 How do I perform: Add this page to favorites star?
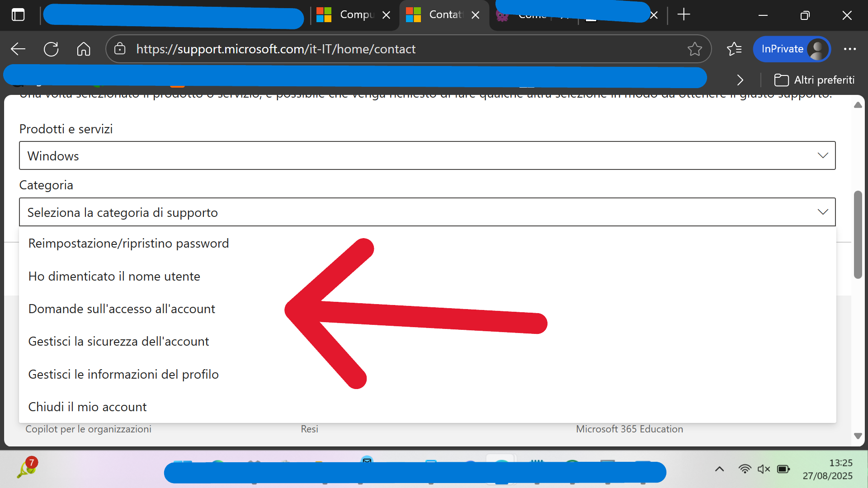coord(695,49)
